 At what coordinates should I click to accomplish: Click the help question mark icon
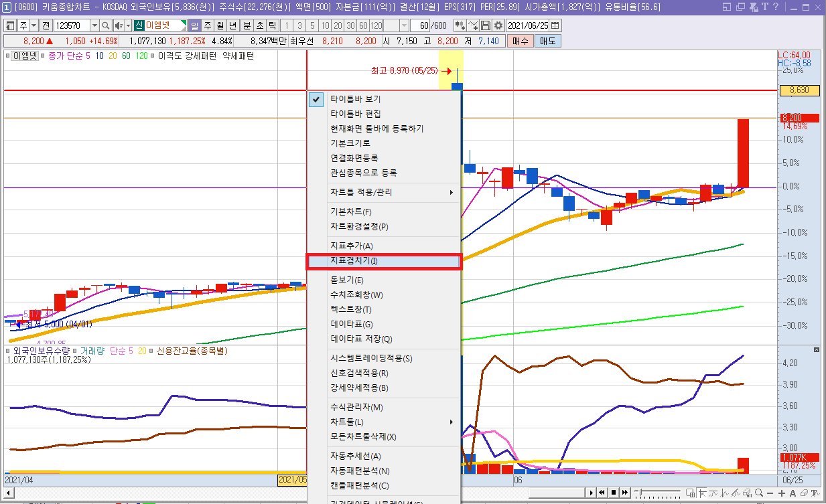tap(776, 7)
